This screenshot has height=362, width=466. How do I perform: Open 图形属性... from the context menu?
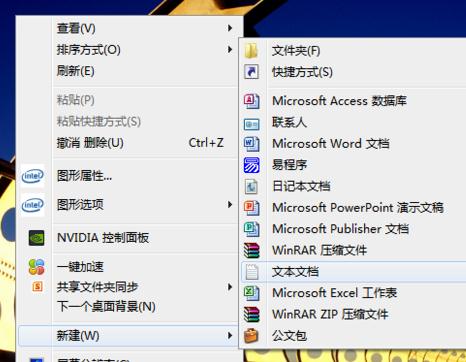(129, 176)
